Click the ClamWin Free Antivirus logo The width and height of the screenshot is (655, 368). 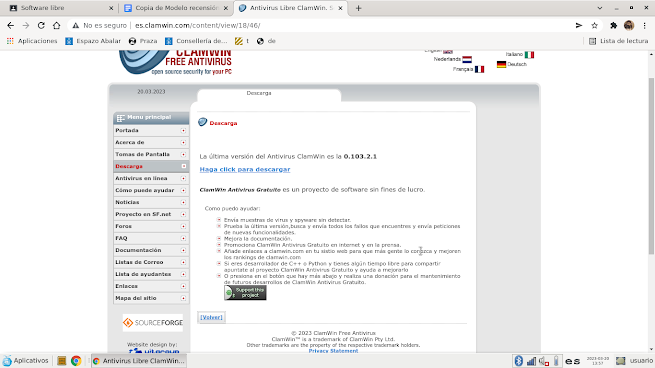175,63
